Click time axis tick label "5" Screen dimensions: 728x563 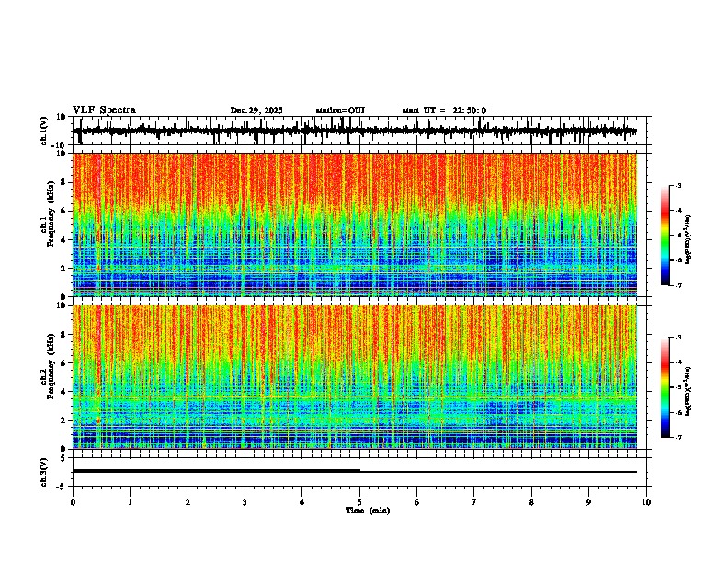click(359, 502)
